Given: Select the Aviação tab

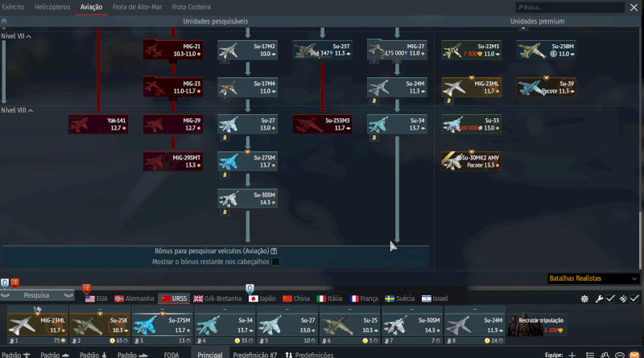Looking at the screenshot, I should tap(91, 7).
